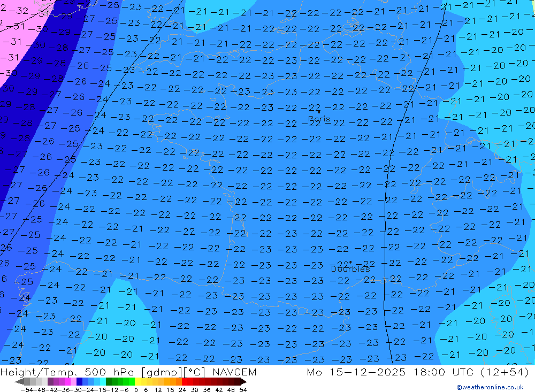535x392 pixels.
Task: Click the bright yellow legend swatch above 0
Action: click(x=138, y=382)
